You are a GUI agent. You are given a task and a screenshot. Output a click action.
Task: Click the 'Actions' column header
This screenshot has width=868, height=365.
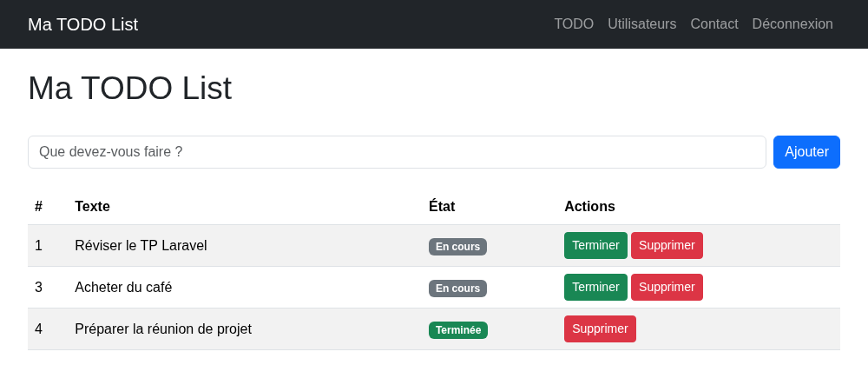(589, 206)
